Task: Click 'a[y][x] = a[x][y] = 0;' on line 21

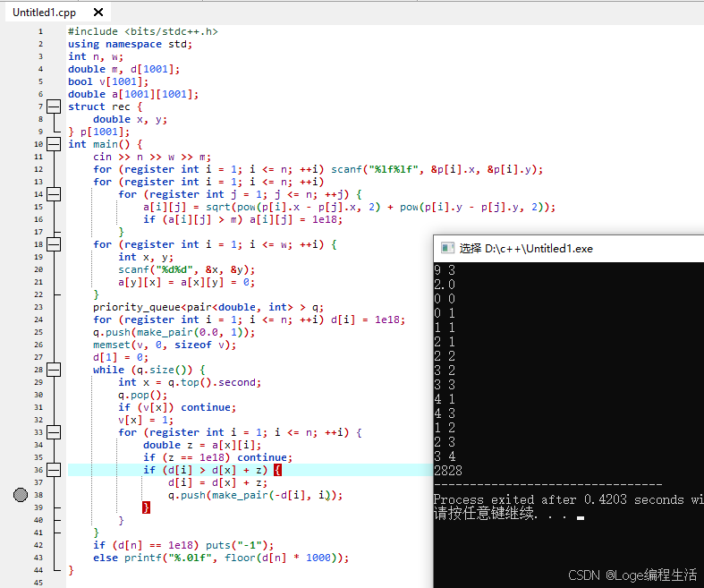Action: point(186,282)
